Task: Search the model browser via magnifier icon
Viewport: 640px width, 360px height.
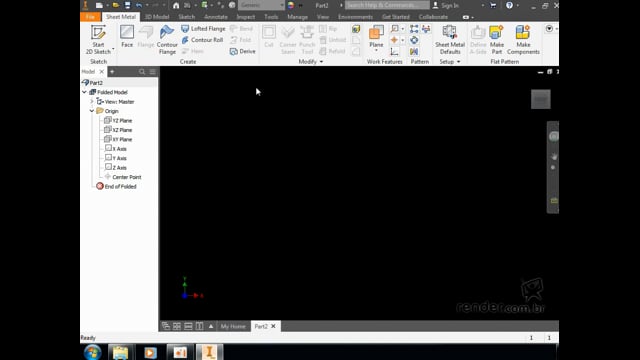Action: (x=142, y=71)
